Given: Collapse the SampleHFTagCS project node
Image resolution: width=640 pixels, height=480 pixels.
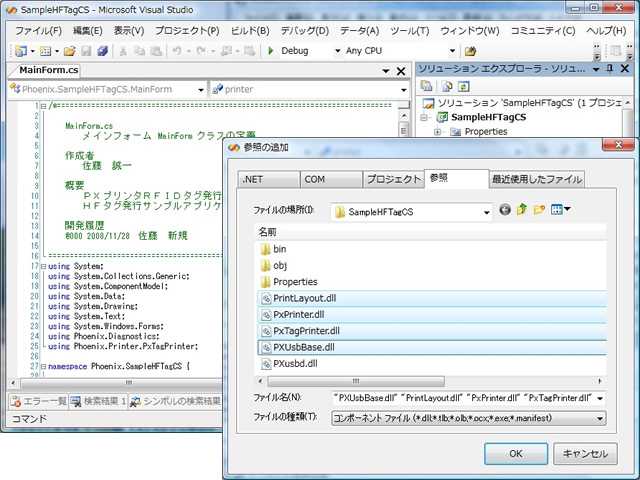Looking at the screenshot, I should 424,118.
